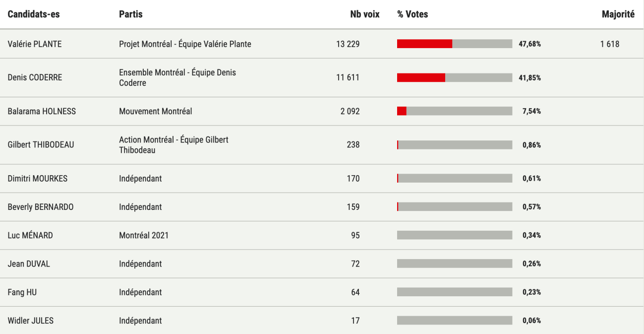
Task: Click Gilbert THIBODEAU name
Action: pyautogui.click(x=41, y=145)
